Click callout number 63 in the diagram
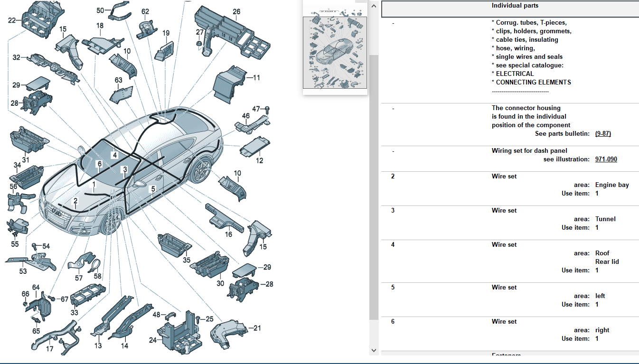Viewport: 639px width, 364px height. 119,80
